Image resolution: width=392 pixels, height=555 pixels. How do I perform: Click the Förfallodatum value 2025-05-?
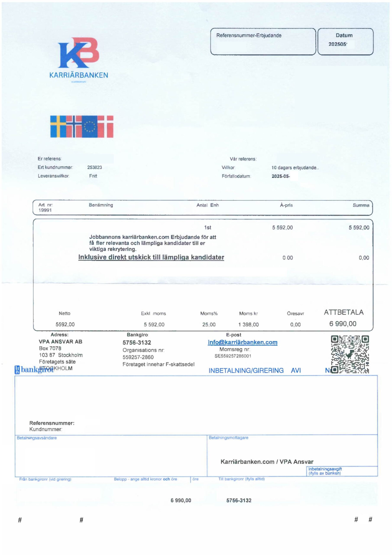tap(281, 176)
